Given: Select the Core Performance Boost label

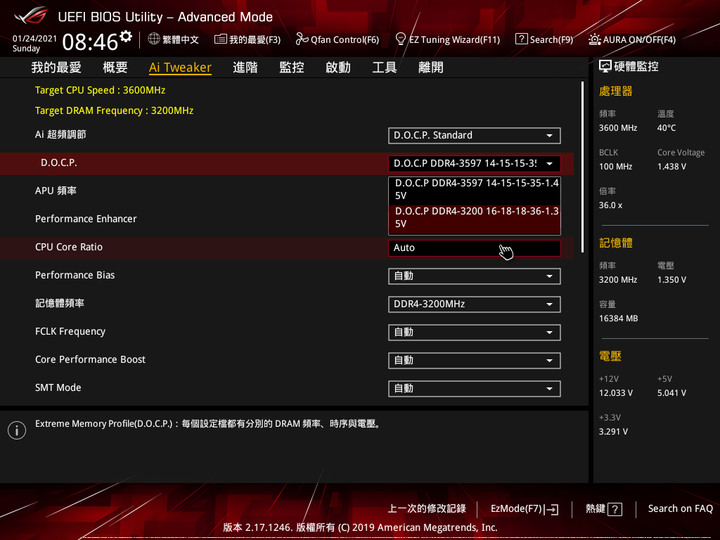Looking at the screenshot, I should [x=90, y=360].
